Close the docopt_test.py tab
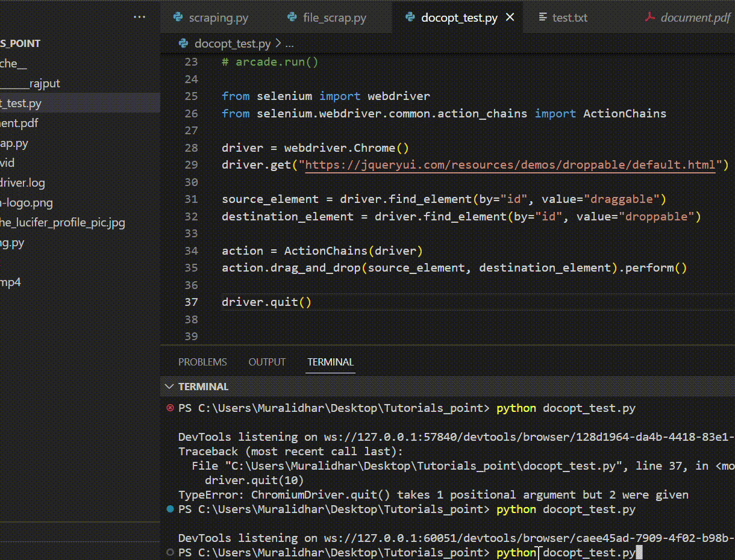The image size is (735, 560). click(510, 17)
